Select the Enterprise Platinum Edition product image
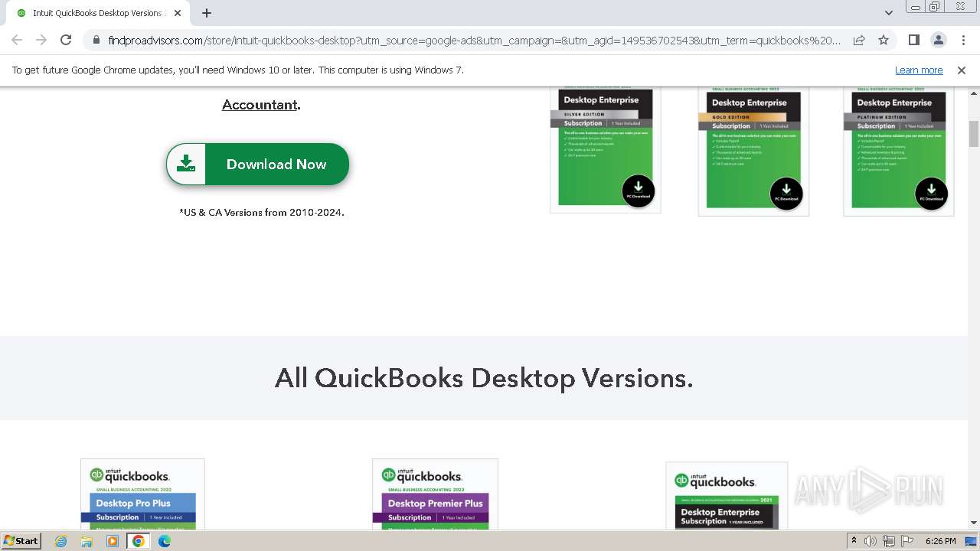Image resolution: width=980 pixels, height=551 pixels. point(899,151)
